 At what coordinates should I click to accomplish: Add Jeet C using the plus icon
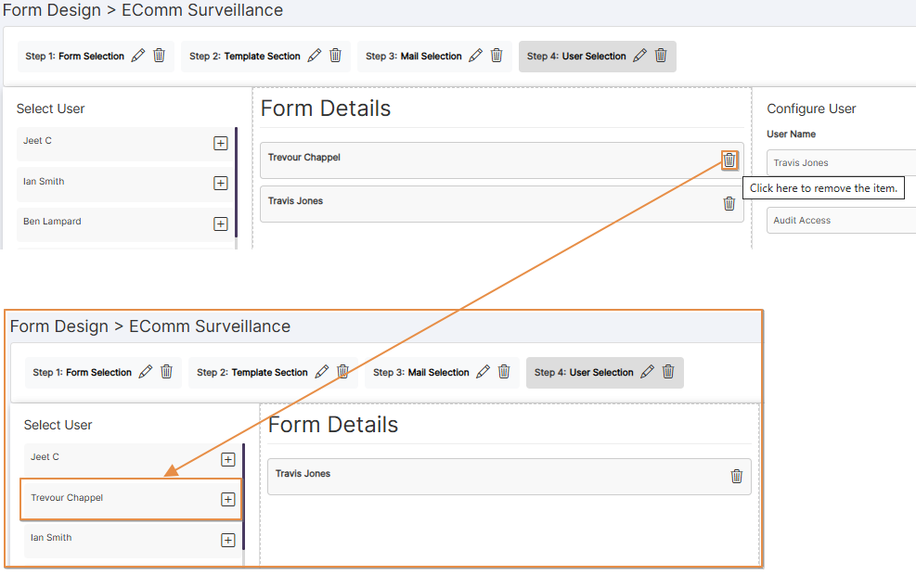click(220, 143)
